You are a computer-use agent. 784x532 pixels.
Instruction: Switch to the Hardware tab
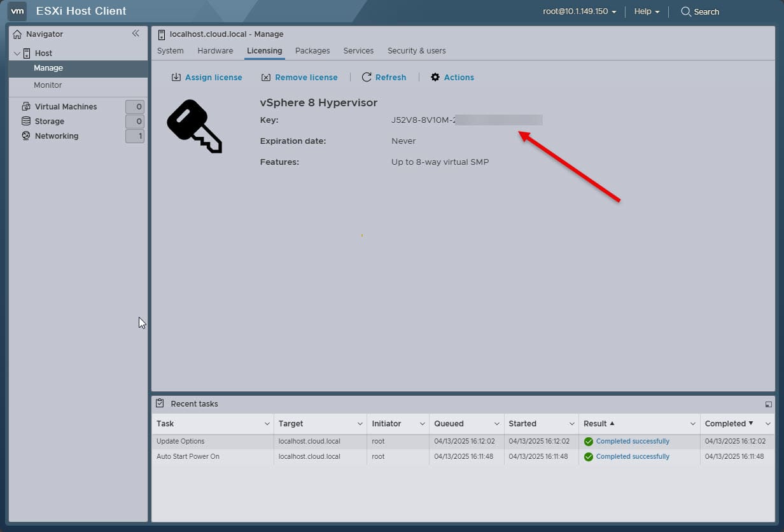click(x=215, y=51)
